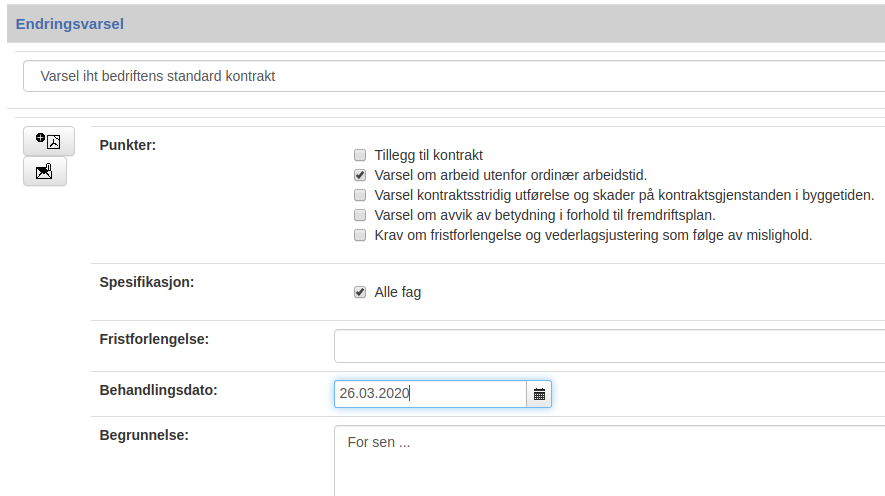This screenshot has width=885, height=496.
Task: Click inside the Begrunnelse text area
Action: (610, 461)
